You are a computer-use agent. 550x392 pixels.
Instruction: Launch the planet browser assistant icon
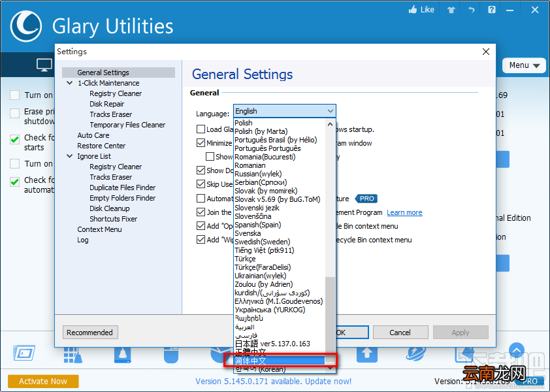(415, 353)
